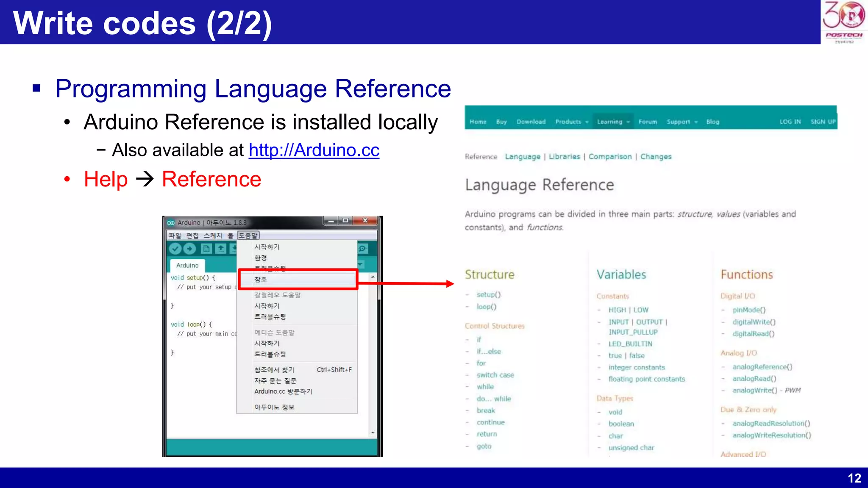Open the 편집 menu
Viewport: 868px width, 488px height.
(x=192, y=236)
